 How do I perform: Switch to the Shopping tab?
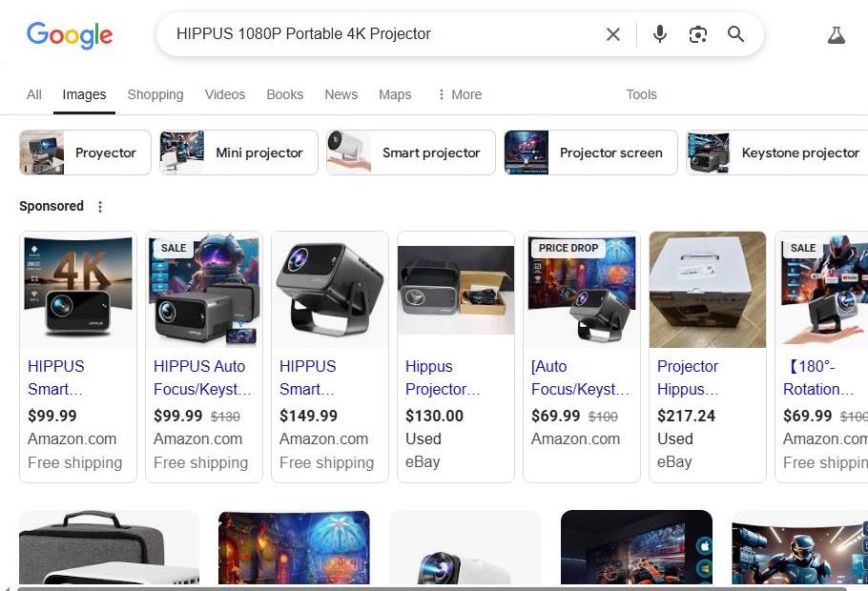tap(155, 94)
